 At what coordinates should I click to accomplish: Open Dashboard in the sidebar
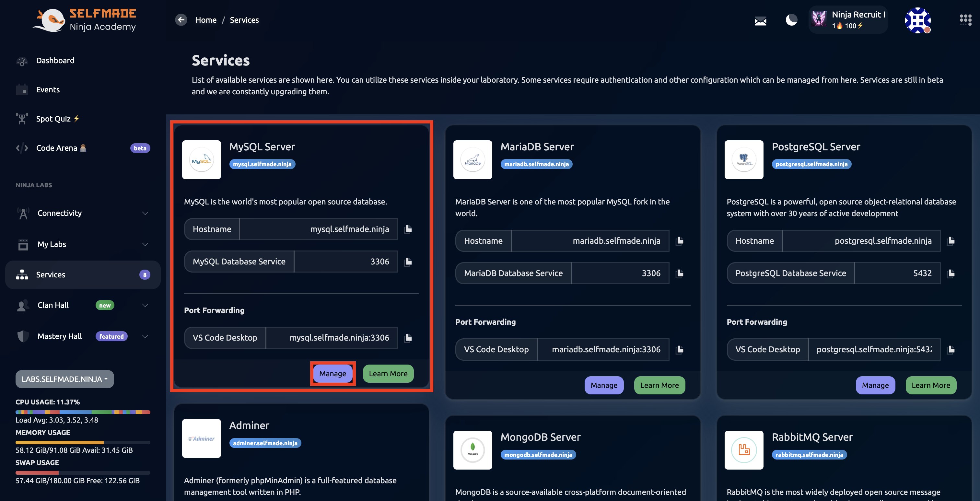[83, 61]
